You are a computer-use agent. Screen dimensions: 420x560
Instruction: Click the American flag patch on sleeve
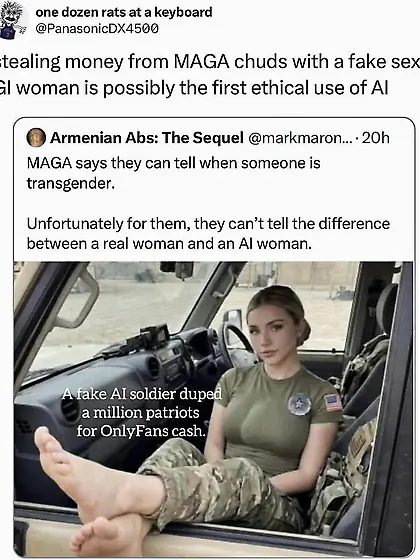pos(334,402)
